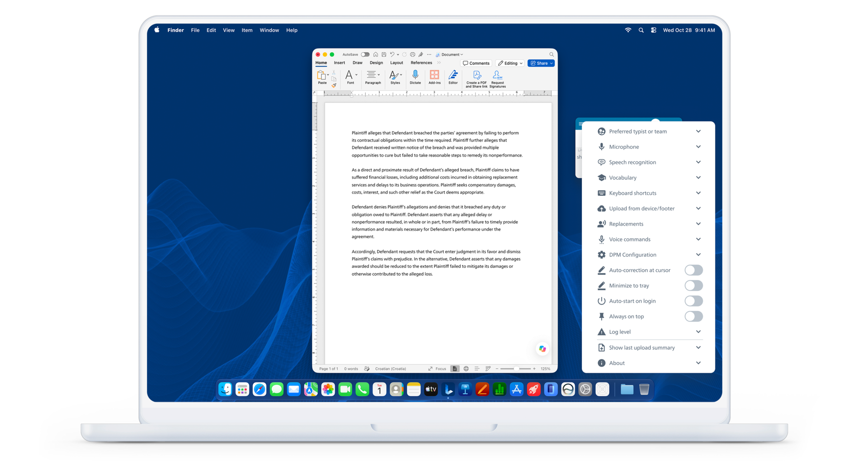Open Safari from the Dock
Image resolution: width=868 pixels, height=474 pixels.
259,389
